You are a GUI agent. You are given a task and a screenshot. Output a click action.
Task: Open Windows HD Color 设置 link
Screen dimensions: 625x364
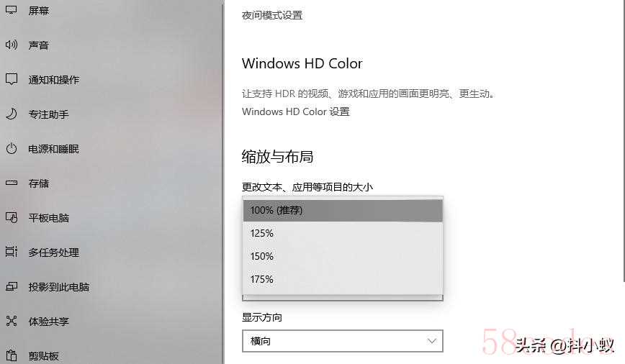[296, 112]
